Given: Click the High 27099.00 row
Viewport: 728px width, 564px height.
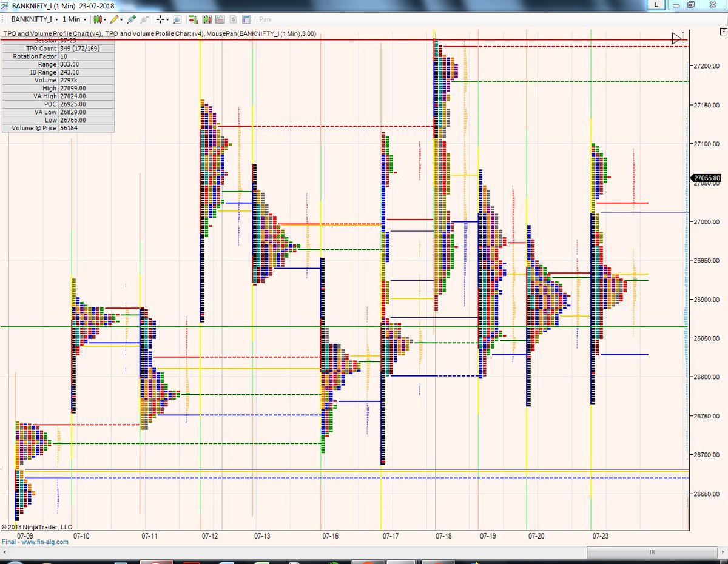Looking at the screenshot, I should click(58, 88).
